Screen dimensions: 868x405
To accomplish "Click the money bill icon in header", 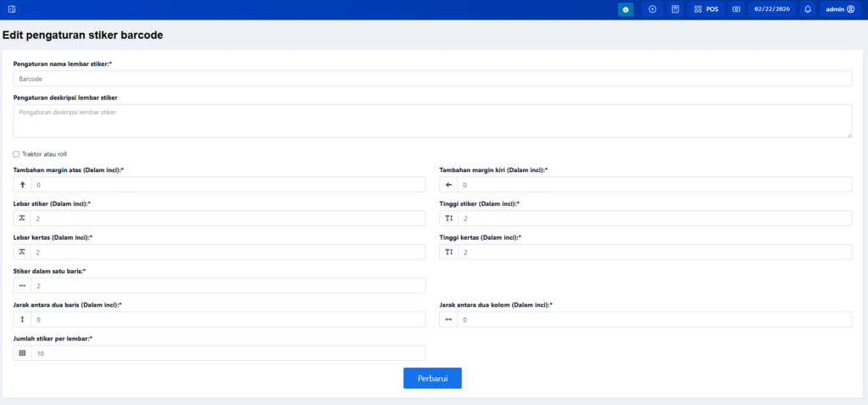I will pos(736,9).
